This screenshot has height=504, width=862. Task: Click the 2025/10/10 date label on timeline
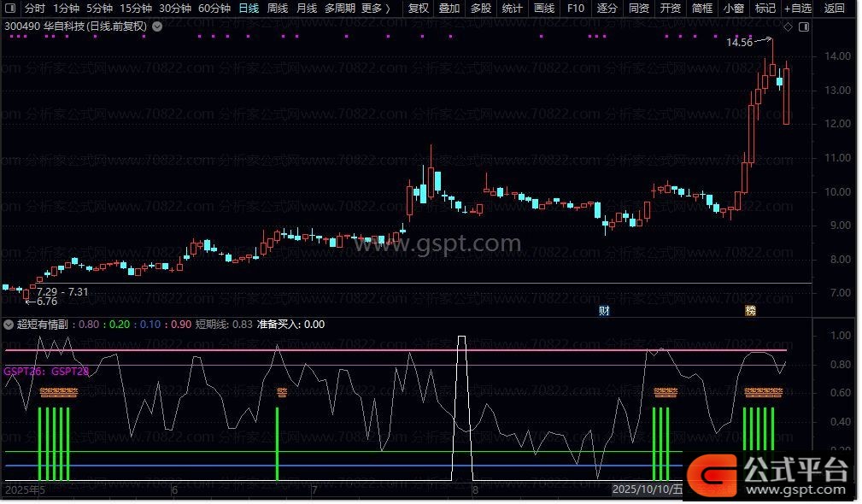click(x=648, y=490)
